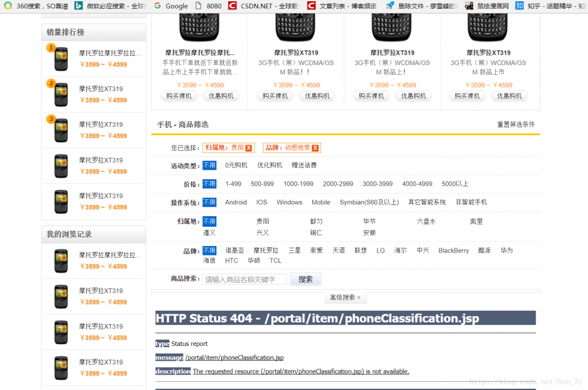Filter by 摩托罗拉 brand

coord(266,251)
